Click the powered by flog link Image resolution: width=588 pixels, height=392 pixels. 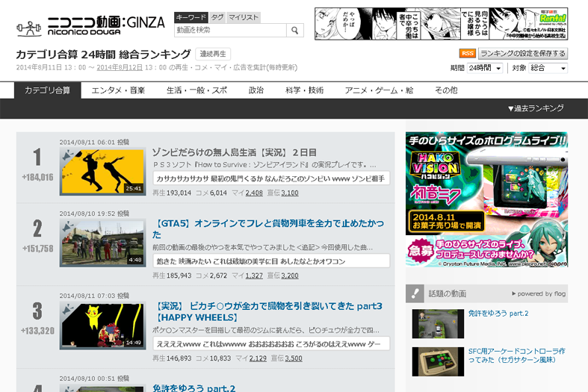point(539,293)
